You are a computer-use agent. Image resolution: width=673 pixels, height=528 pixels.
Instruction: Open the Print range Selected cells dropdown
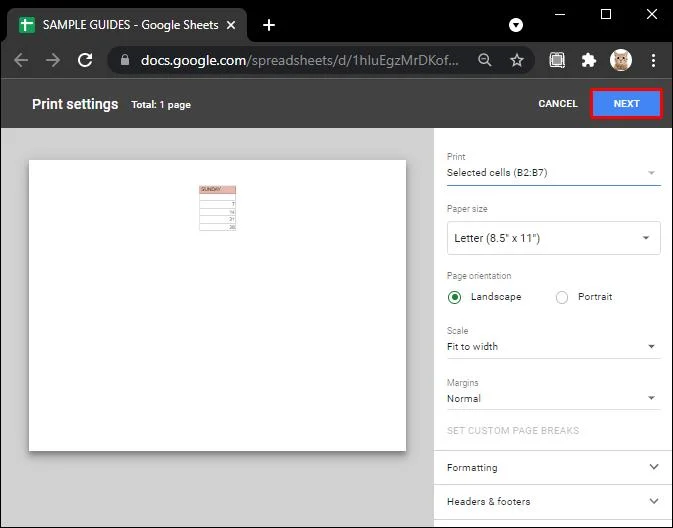(553, 173)
